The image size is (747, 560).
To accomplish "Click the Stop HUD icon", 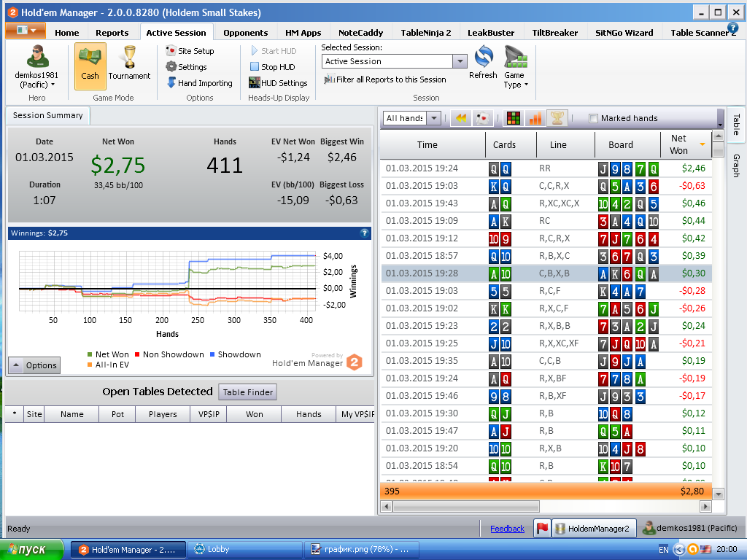I will [x=255, y=67].
